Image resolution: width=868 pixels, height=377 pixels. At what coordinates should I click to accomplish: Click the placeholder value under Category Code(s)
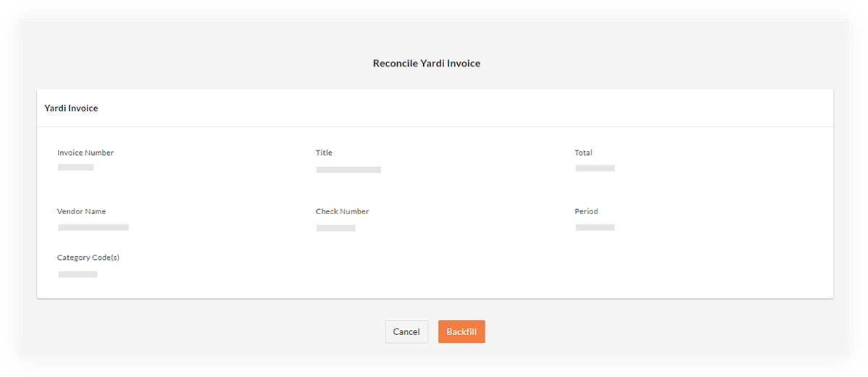77,274
